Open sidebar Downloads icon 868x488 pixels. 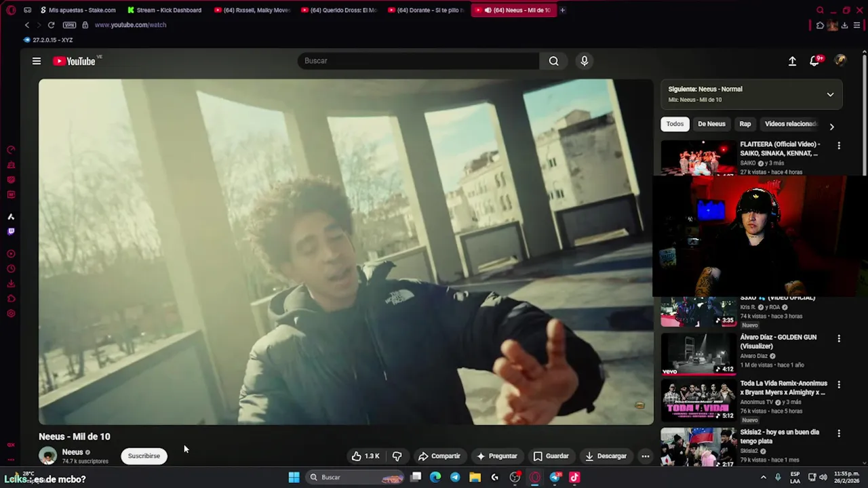pyautogui.click(x=11, y=284)
